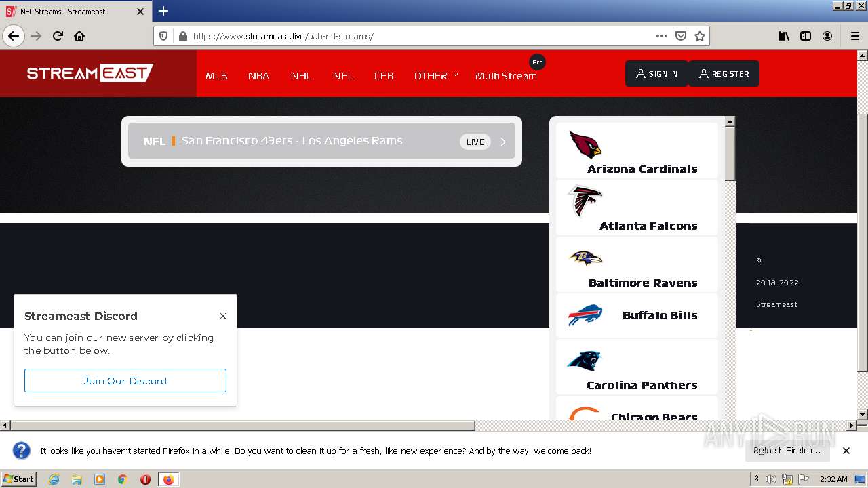Select Arizona Cardinals team logo
The width and height of the screenshot is (868, 488).
pyautogui.click(x=585, y=144)
